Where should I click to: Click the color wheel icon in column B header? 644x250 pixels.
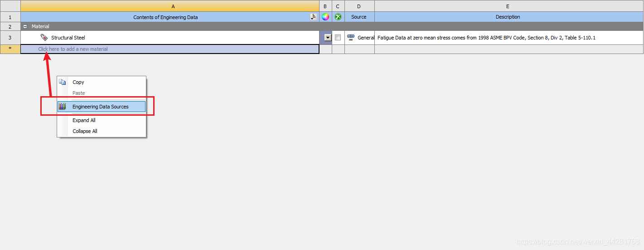point(325,17)
